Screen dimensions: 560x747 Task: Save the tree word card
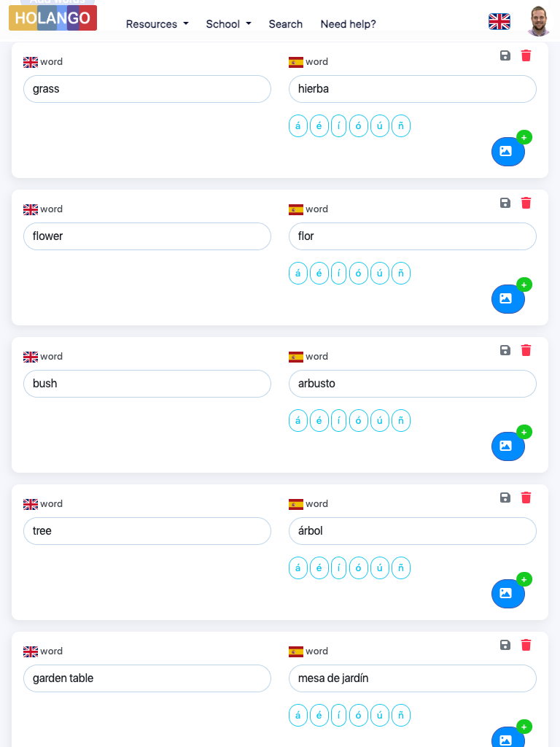click(505, 498)
